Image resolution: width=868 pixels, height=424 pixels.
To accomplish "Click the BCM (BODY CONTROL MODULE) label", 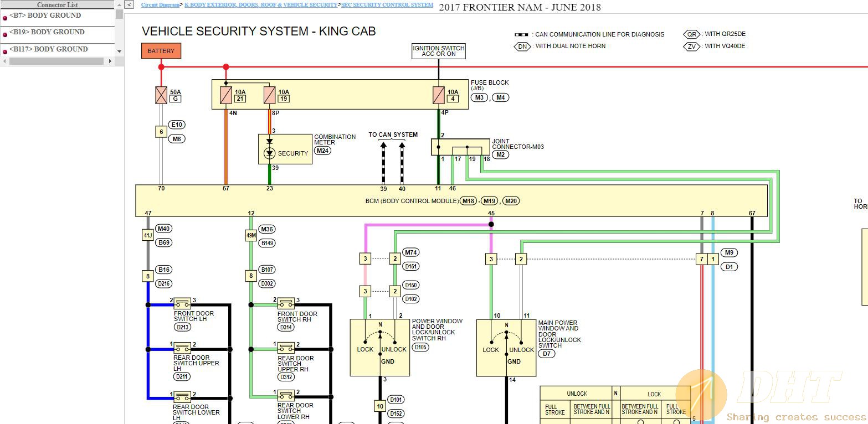I will coord(412,201).
